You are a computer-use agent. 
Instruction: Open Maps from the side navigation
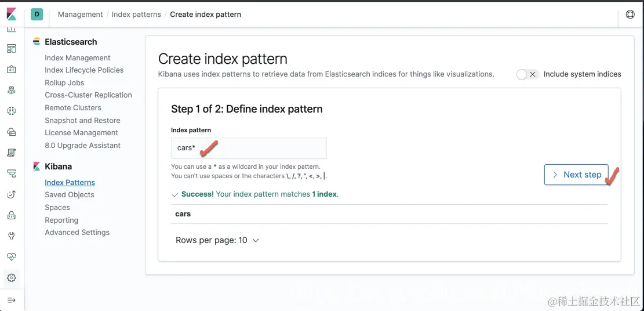click(12, 90)
